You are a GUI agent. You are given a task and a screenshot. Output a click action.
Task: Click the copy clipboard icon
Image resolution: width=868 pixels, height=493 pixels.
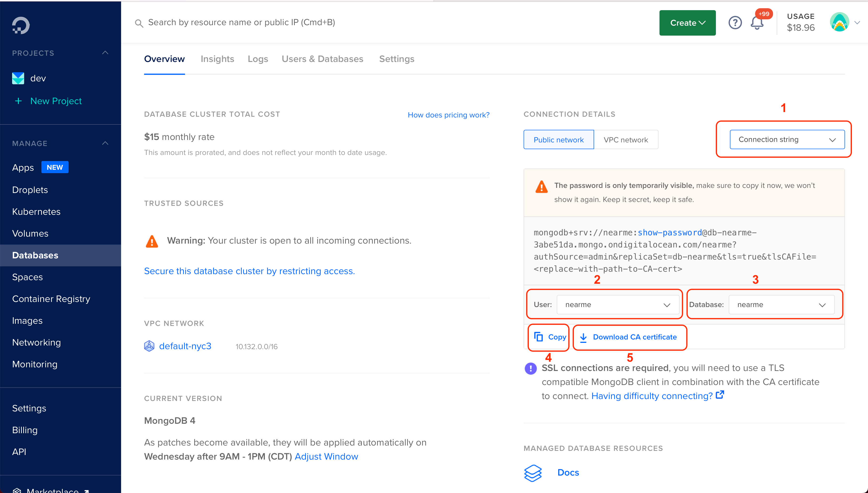pos(538,337)
